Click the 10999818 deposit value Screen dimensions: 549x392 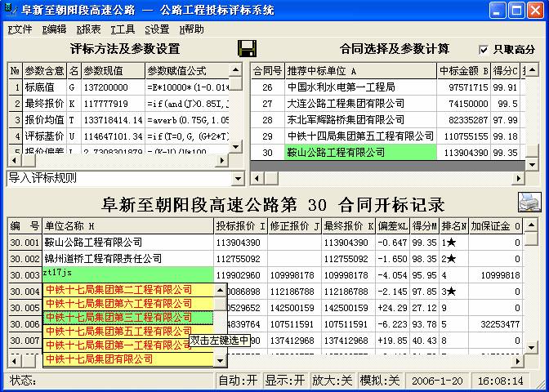(495, 275)
